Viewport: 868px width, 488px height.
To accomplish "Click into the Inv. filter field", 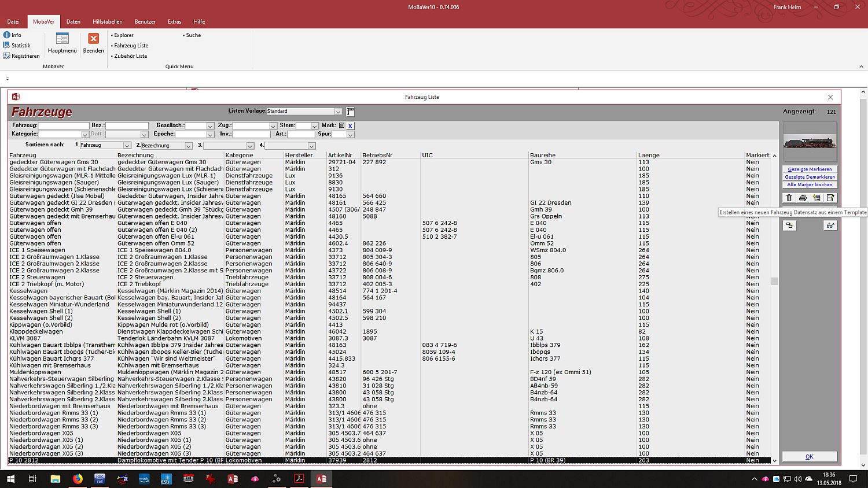I will point(251,134).
